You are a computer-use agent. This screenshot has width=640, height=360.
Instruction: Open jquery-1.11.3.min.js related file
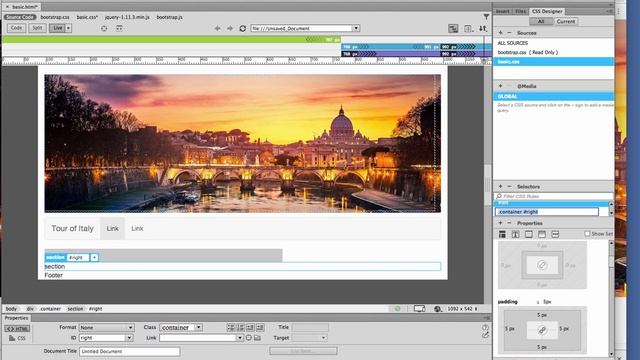coord(127,17)
